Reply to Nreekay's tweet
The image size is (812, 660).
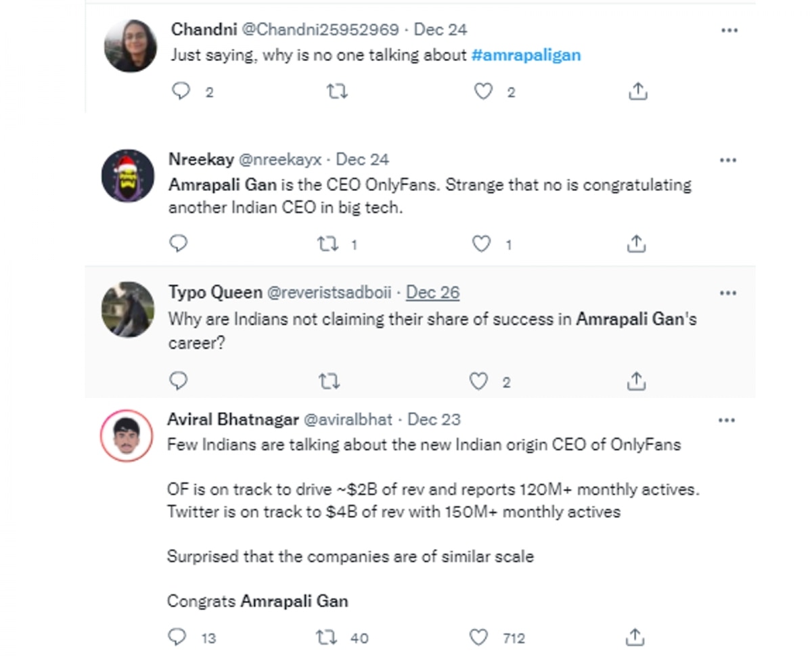point(178,244)
